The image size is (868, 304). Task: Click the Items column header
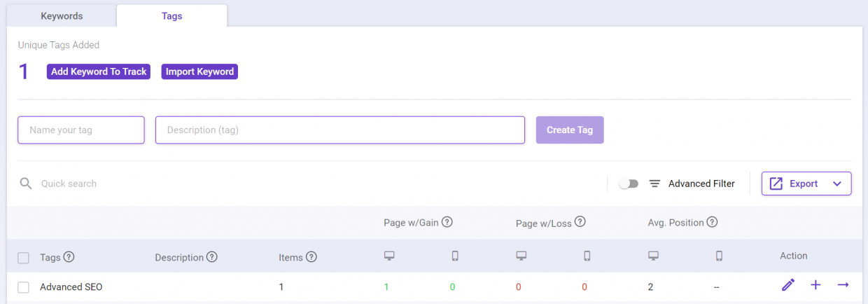click(290, 258)
